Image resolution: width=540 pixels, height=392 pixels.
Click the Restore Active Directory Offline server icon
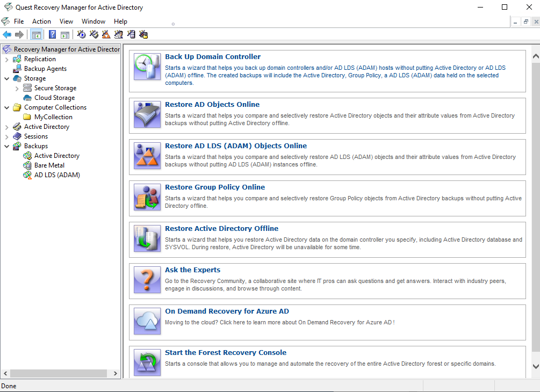coord(147,238)
